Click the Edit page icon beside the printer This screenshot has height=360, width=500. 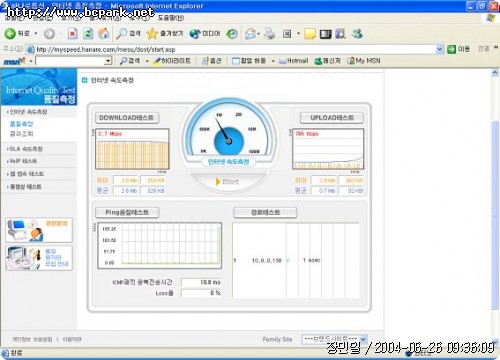tap(287, 34)
